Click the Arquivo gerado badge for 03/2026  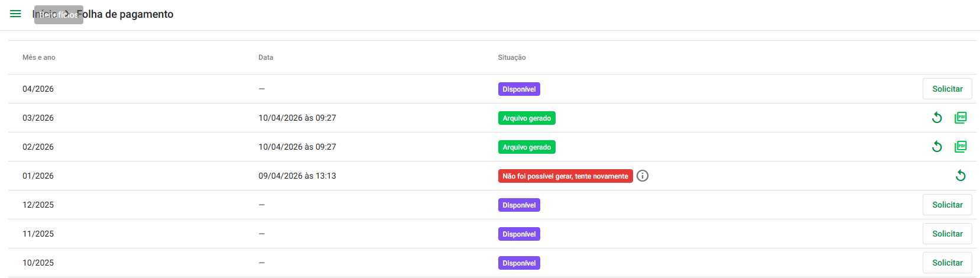(527, 118)
